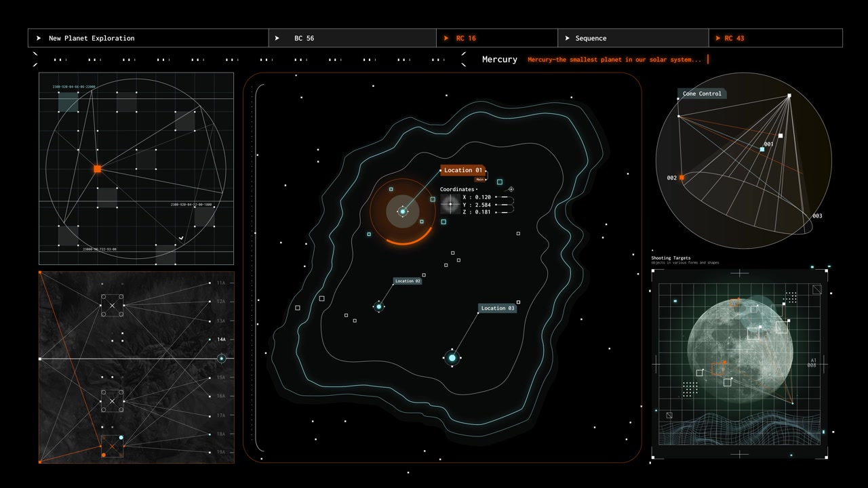Click the Location 03 glowing map marker
Screen dimensions: 868x488
pyautogui.click(x=452, y=358)
